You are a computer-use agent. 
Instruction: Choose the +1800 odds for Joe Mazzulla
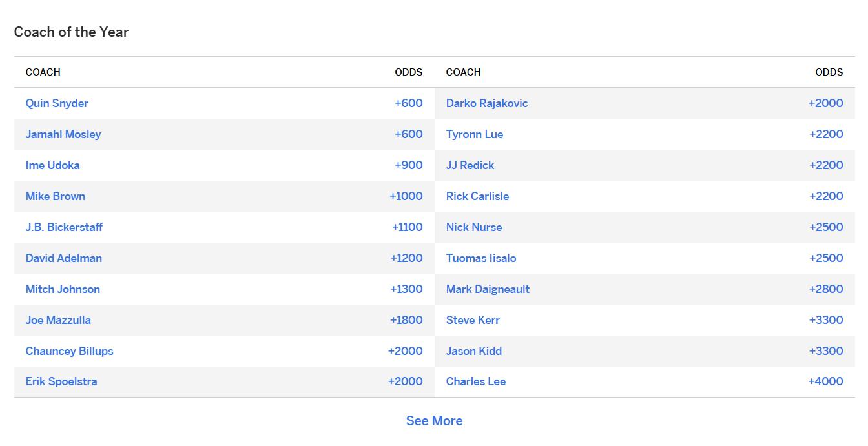click(406, 320)
